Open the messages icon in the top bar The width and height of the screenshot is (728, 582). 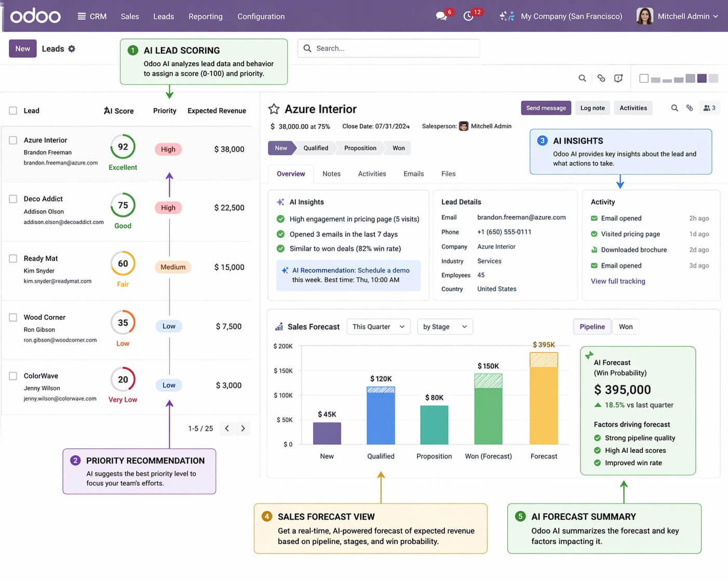click(x=439, y=16)
